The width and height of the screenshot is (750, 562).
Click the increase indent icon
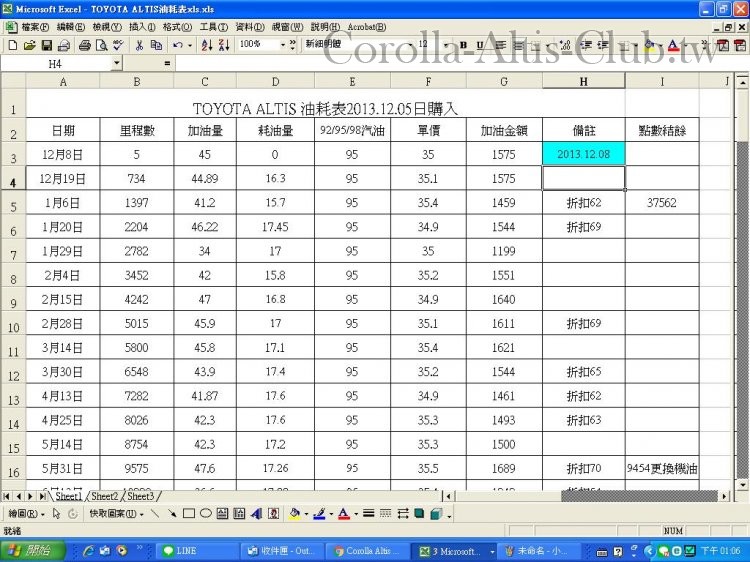click(x=603, y=45)
